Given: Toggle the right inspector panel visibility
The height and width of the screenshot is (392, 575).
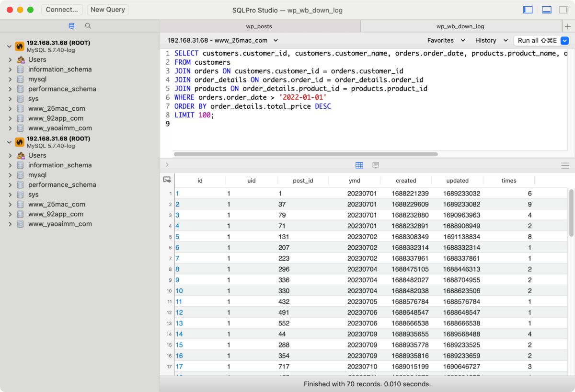Looking at the screenshot, I should click(563, 10).
